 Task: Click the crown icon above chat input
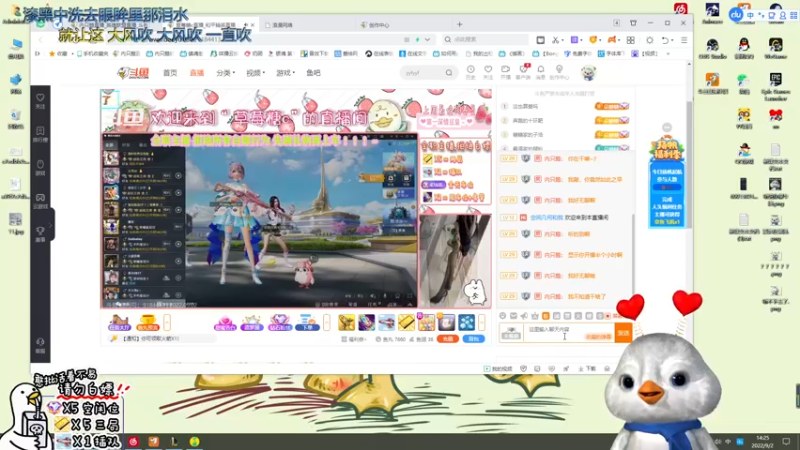coord(535,316)
